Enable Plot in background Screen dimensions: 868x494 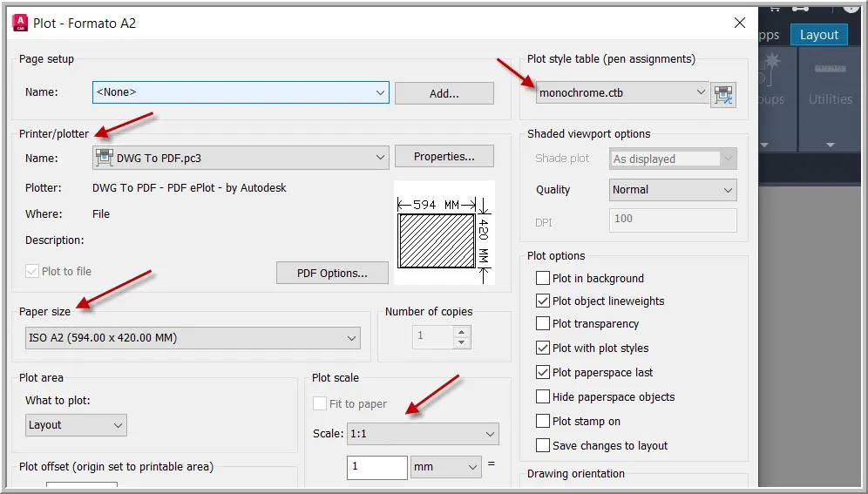[x=543, y=278]
